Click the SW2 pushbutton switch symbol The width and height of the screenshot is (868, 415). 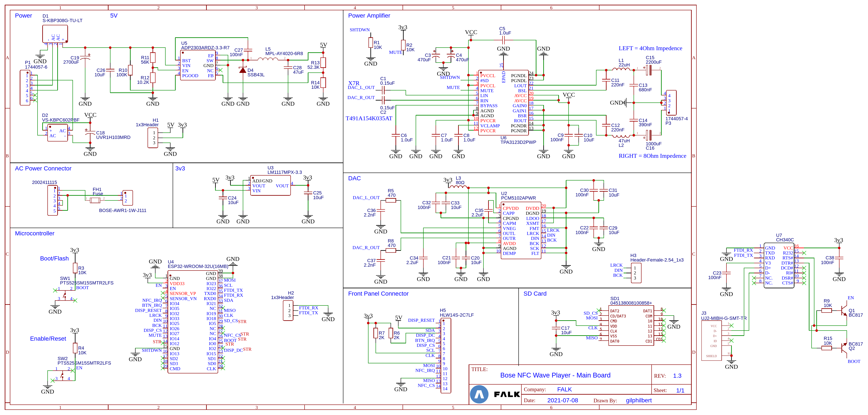pyautogui.click(x=62, y=375)
